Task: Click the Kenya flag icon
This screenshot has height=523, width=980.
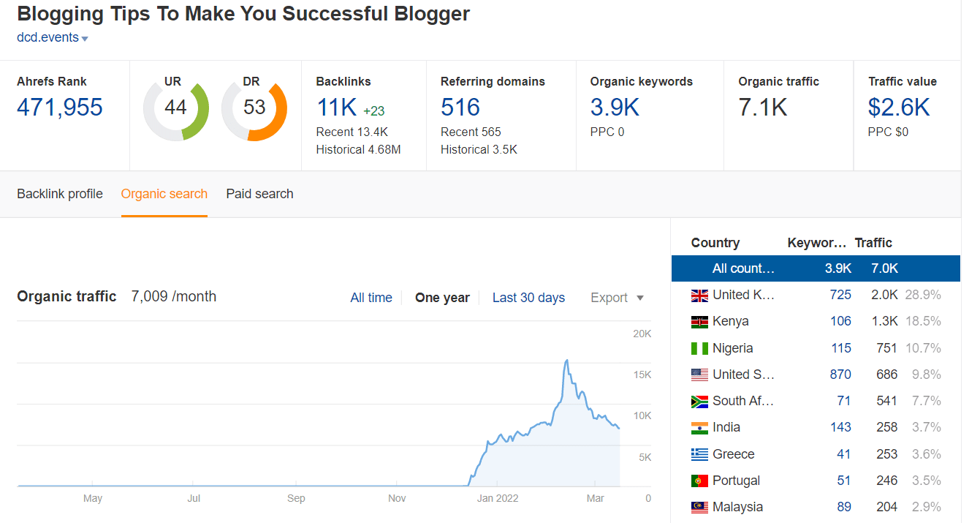Action: (x=699, y=322)
